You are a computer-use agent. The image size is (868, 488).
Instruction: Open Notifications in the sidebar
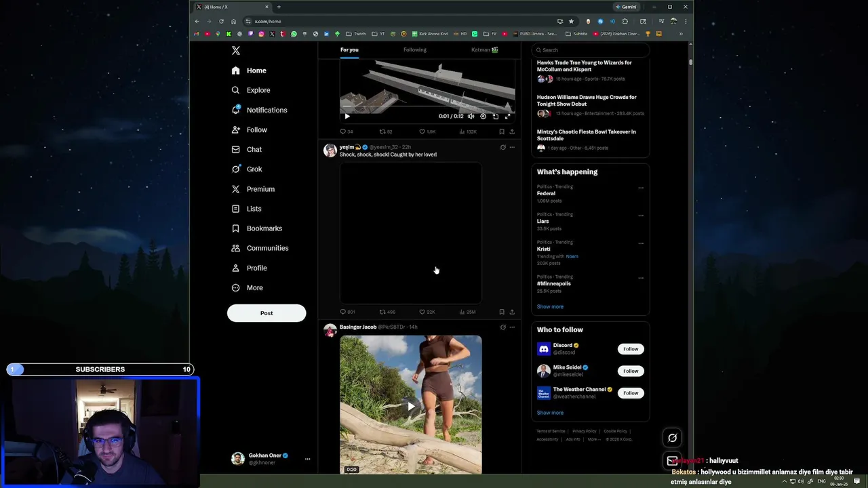(x=259, y=110)
